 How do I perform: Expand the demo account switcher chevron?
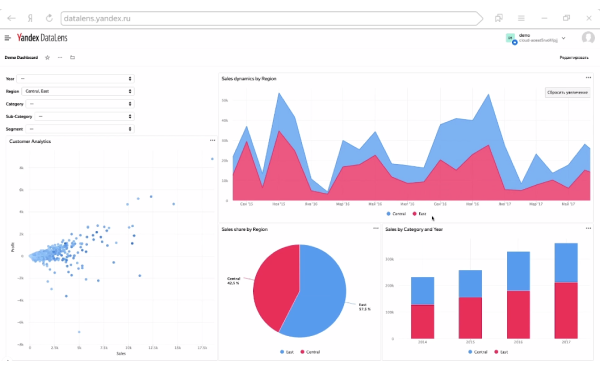pyautogui.click(x=564, y=38)
